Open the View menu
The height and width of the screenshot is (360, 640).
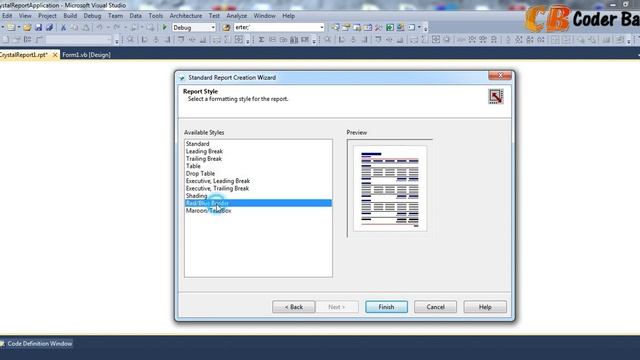tap(25, 16)
